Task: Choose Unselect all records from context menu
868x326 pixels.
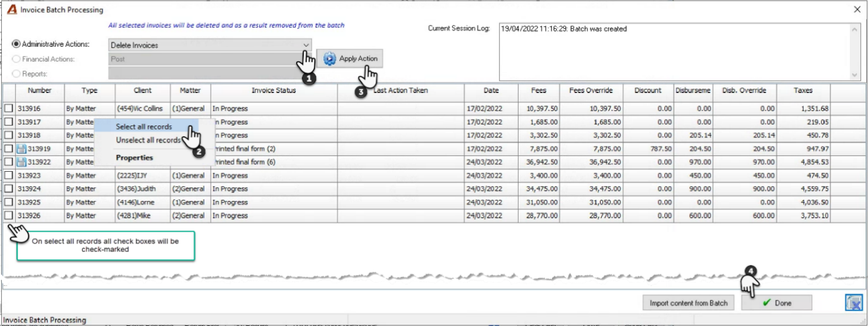Action: tap(148, 141)
